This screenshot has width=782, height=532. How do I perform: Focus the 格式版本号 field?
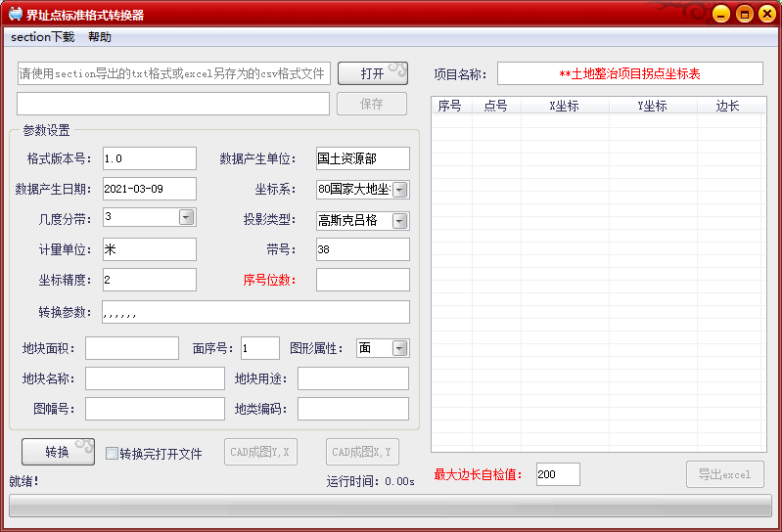[150, 158]
